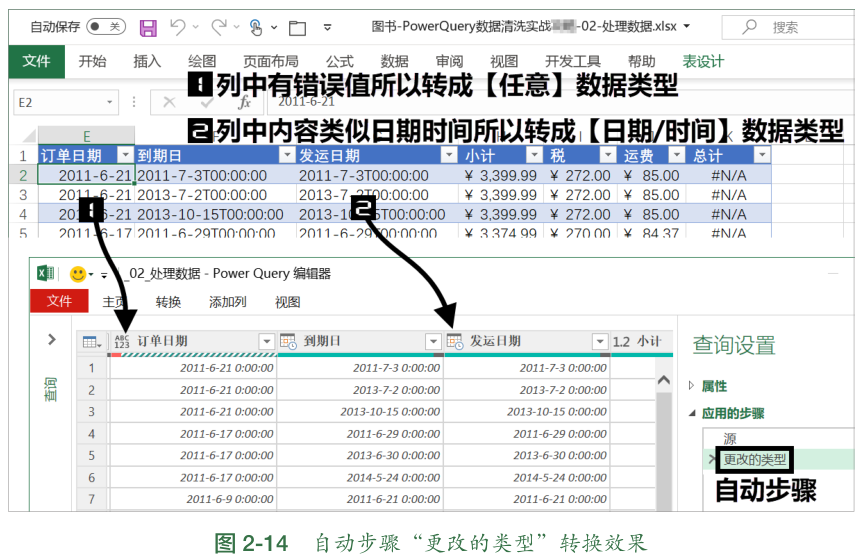Expand the queries pane chevron

point(52,339)
